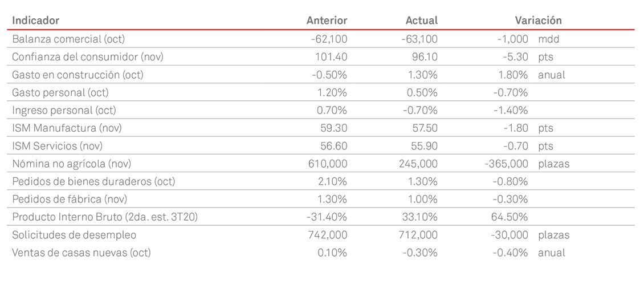The width and height of the screenshot is (644, 292).
Task: Select the 245,000 actual value cell
Action: click(419, 164)
